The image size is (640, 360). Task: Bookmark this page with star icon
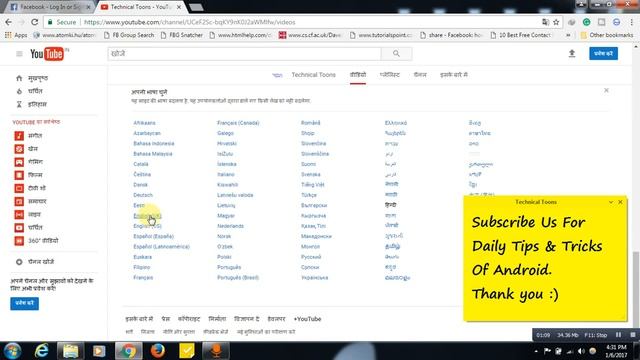click(556, 22)
